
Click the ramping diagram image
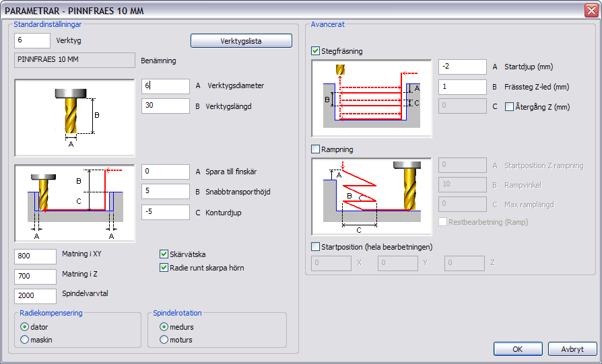372,196
